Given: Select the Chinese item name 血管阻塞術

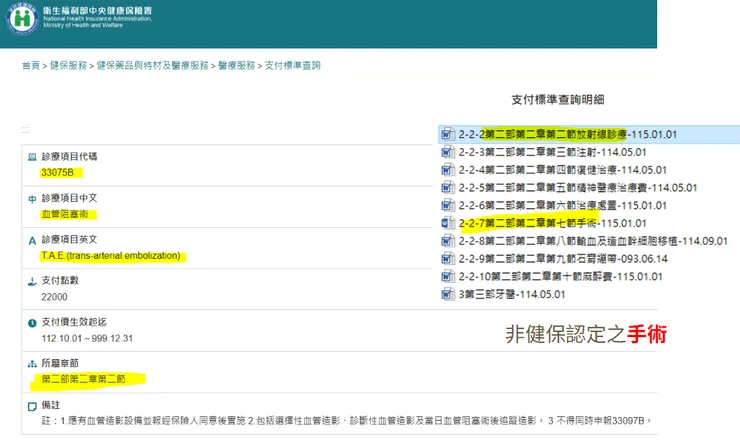Looking at the screenshot, I should pos(65,214).
